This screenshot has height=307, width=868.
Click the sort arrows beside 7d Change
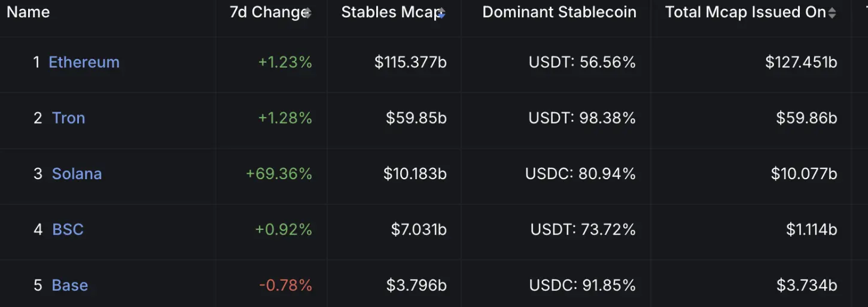[307, 13]
